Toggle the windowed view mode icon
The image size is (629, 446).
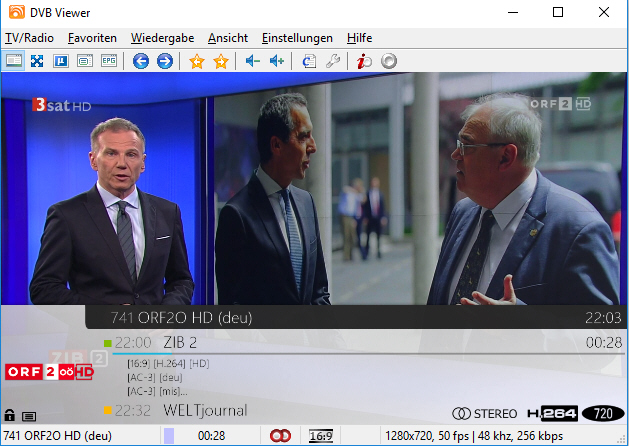pos(14,61)
